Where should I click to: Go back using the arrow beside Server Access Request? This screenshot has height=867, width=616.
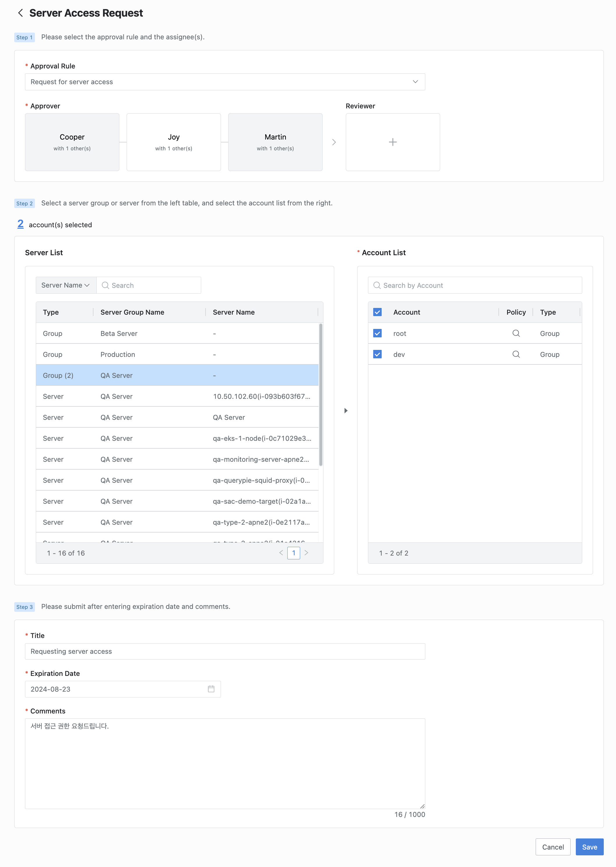click(x=20, y=13)
